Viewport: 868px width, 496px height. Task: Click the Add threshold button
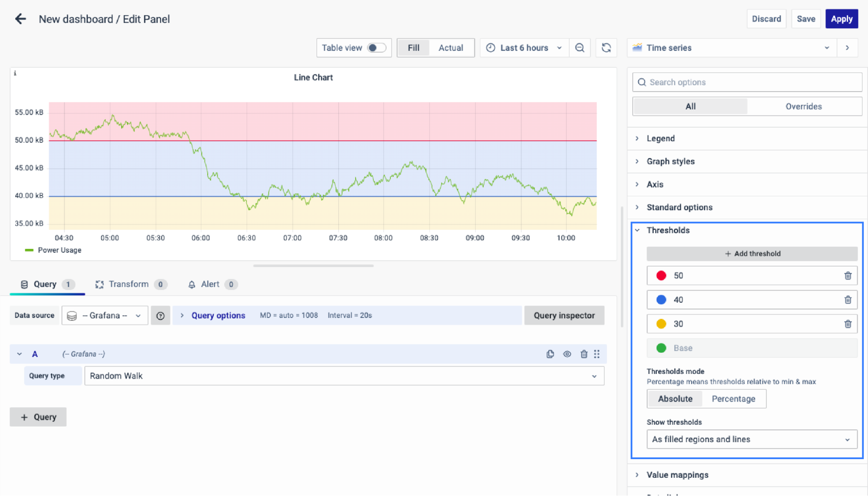pyautogui.click(x=752, y=254)
